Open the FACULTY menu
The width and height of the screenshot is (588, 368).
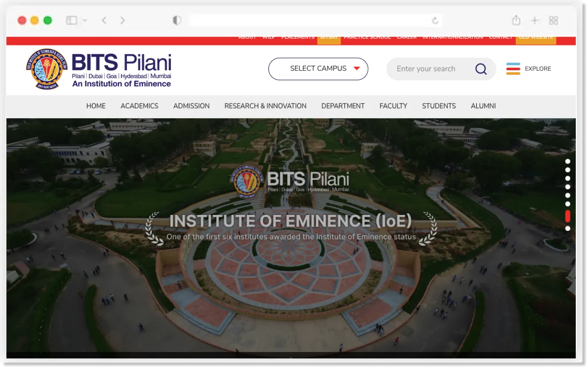(x=394, y=106)
